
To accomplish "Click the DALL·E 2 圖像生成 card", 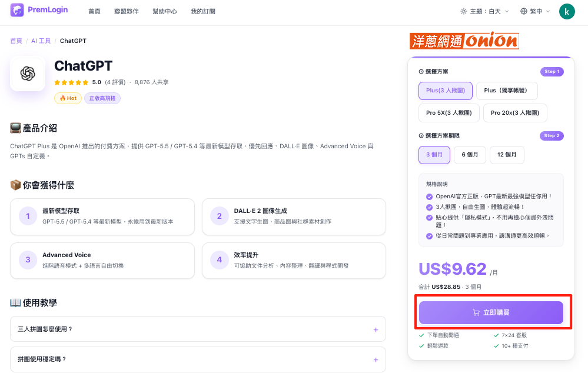I will [x=294, y=217].
